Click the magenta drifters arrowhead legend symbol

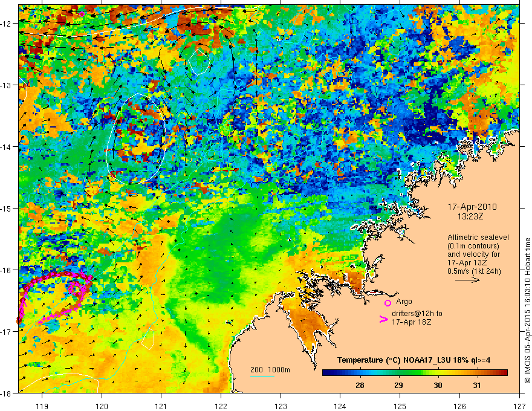coord(383,319)
